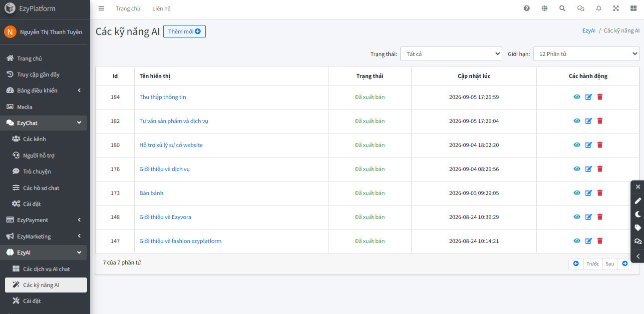View the 'Bán bánh' skill eye icon
Viewport: 644px width, 314px height.
point(577,193)
